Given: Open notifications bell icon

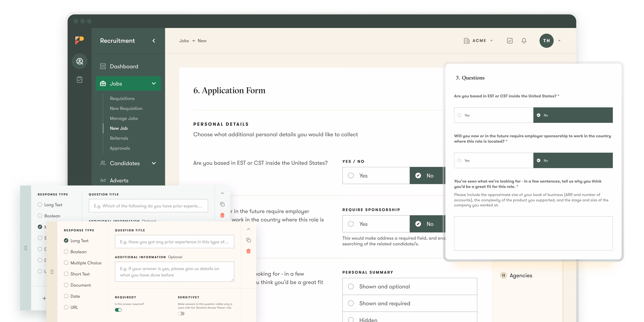Looking at the screenshot, I should [524, 40].
